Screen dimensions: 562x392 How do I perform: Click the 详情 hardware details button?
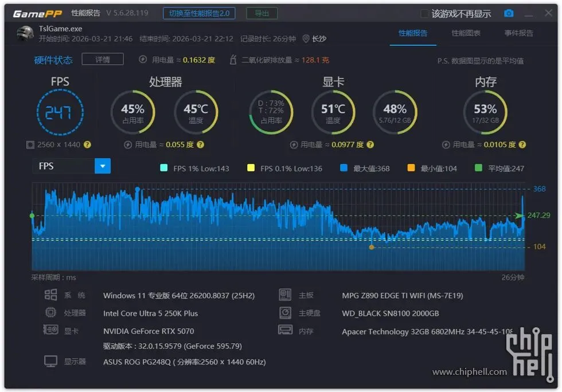pyautogui.click(x=103, y=59)
